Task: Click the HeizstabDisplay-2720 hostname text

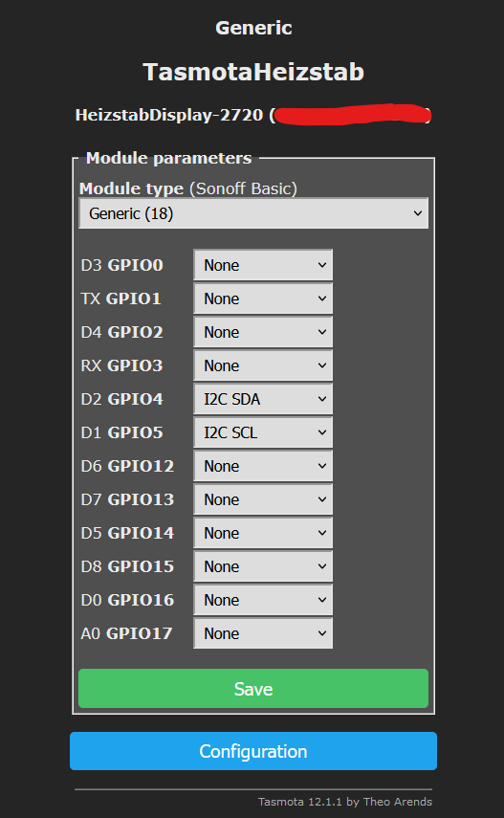Action: [x=169, y=115]
